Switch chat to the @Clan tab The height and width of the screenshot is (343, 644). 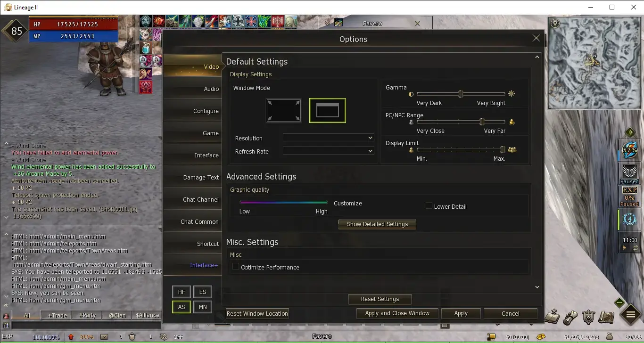[117, 315]
